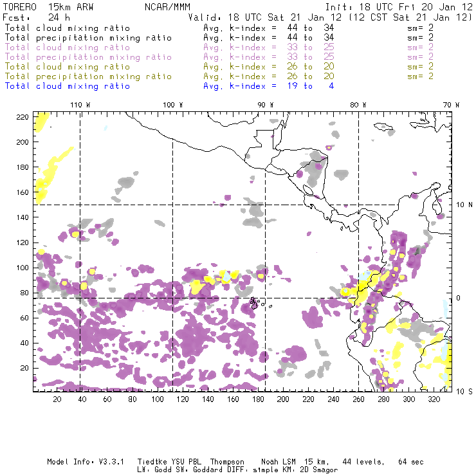Click the "(12 CST Sat 21 Jan 12)" text
Screen dimensions: 476x476
point(410,17)
